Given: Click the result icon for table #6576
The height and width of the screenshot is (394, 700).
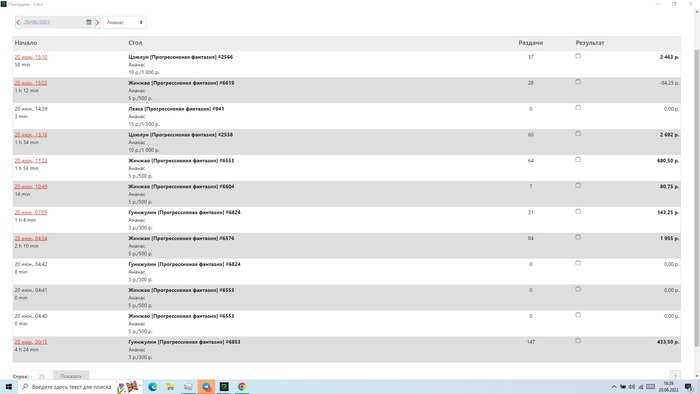Looking at the screenshot, I should [x=578, y=237].
